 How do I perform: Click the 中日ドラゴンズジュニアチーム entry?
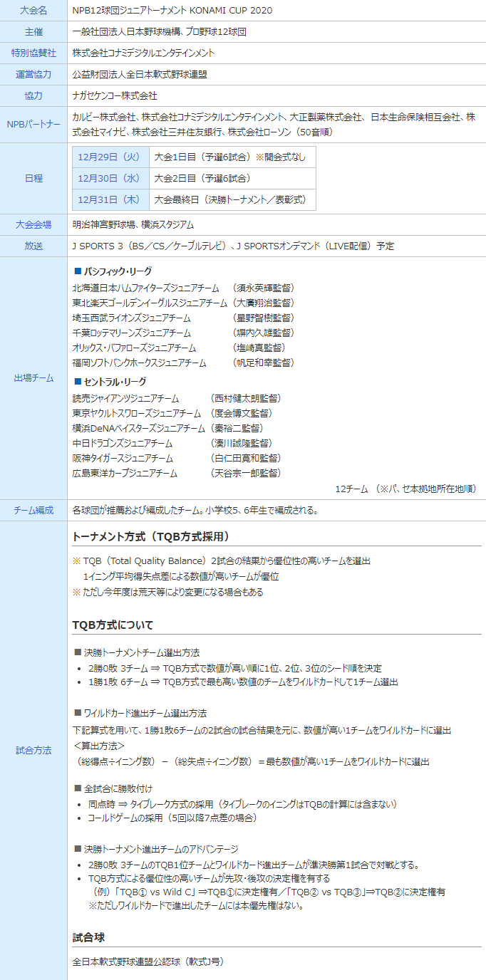click(123, 443)
